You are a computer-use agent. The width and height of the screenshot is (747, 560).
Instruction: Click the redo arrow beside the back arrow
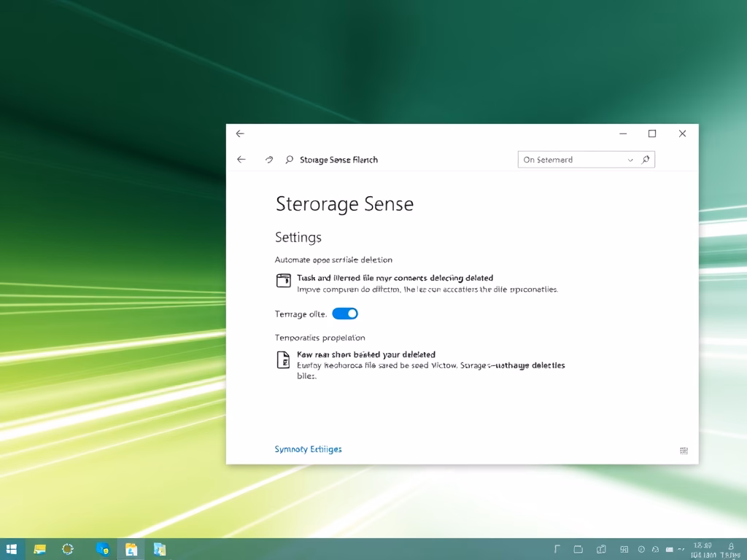click(269, 160)
